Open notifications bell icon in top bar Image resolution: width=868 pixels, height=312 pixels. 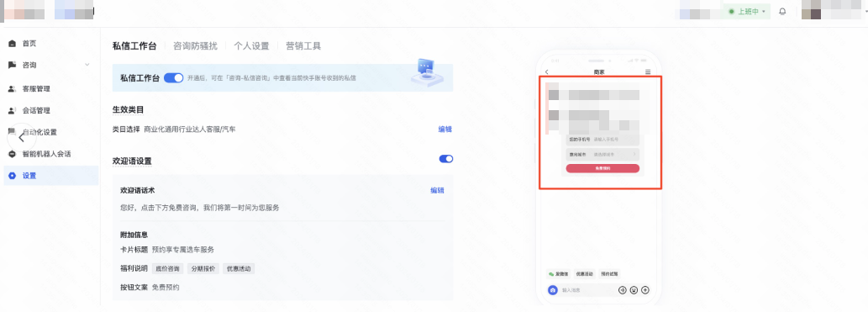782,11
